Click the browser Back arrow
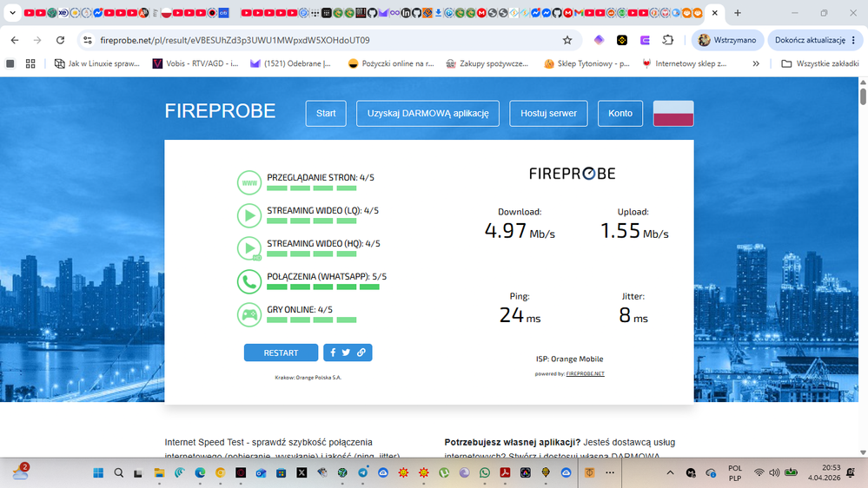This screenshot has height=488, width=868. (15, 40)
